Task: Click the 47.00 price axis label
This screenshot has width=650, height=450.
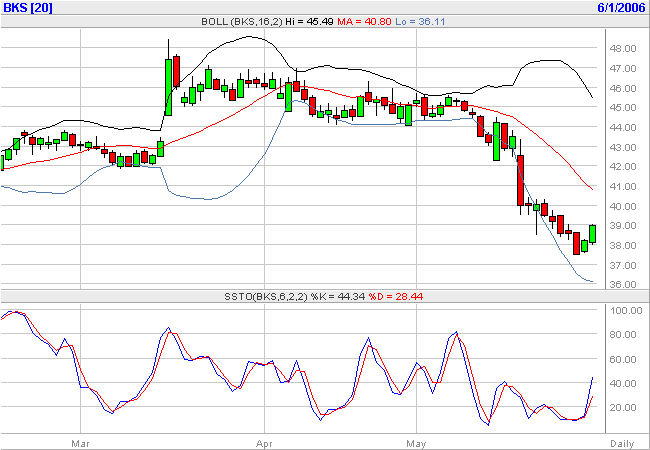Action: [623, 68]
